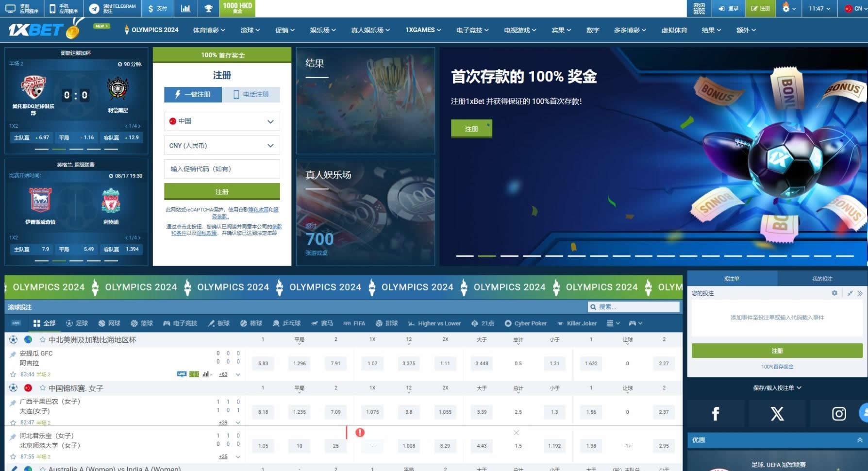Image resolution: width=868 pixels, height=471 pixels.
Task: Click the X social icon
Action: [x=777, y=414]
